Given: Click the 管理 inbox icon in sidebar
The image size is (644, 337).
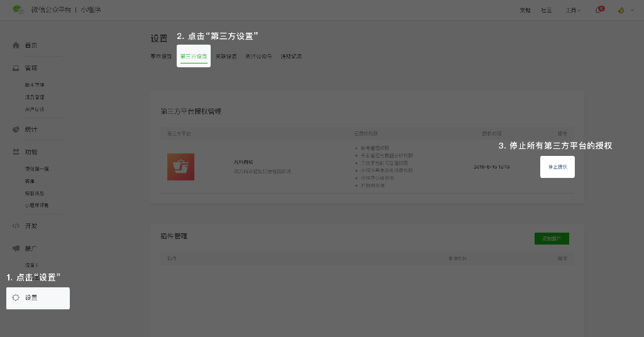Looking at the screenshot, I should (x=16, y=68).
